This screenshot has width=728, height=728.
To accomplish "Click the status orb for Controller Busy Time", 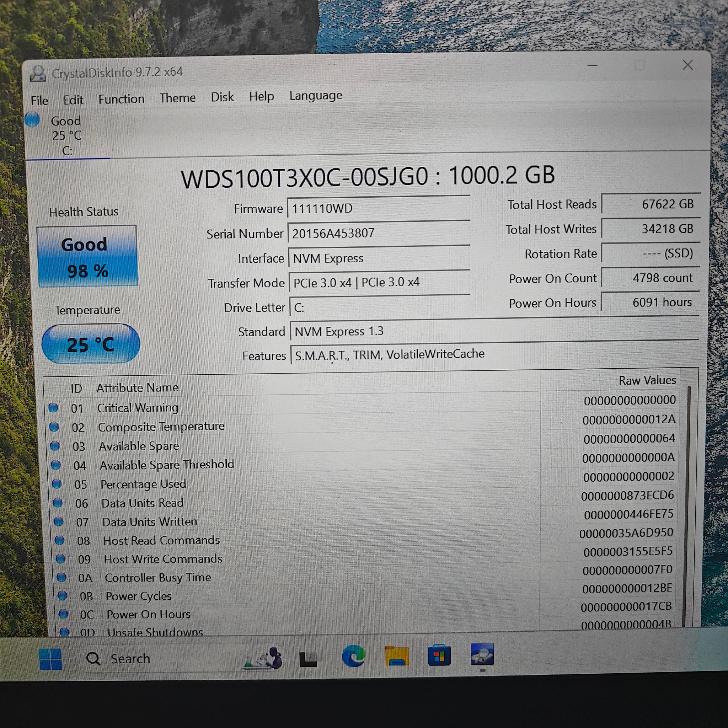I will 61,577.
